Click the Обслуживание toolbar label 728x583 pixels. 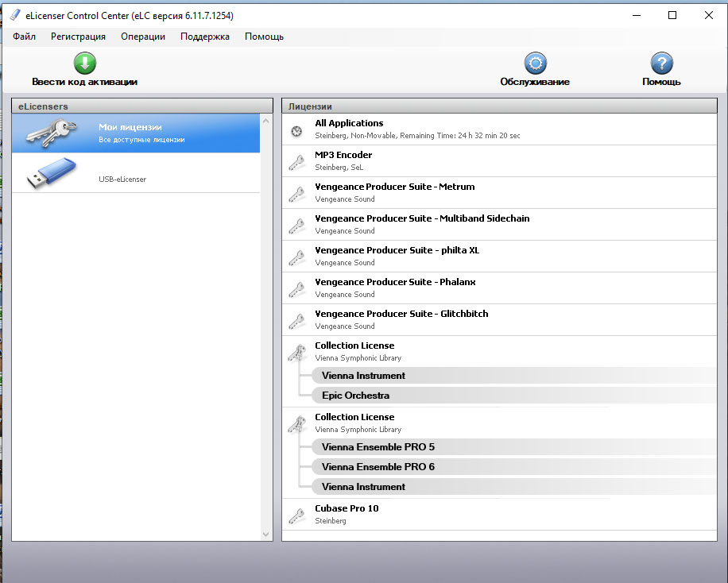click(x=535, y=82)
